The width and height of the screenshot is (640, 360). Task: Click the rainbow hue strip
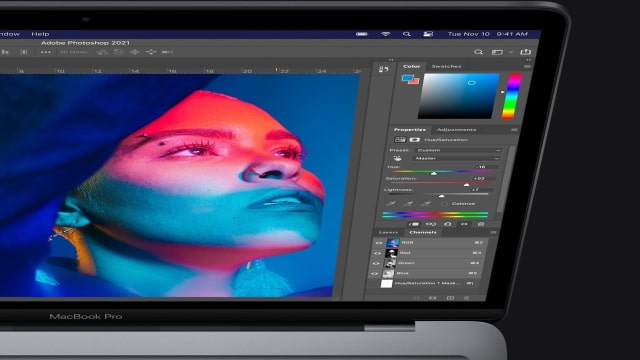click(x=511, y=96)
